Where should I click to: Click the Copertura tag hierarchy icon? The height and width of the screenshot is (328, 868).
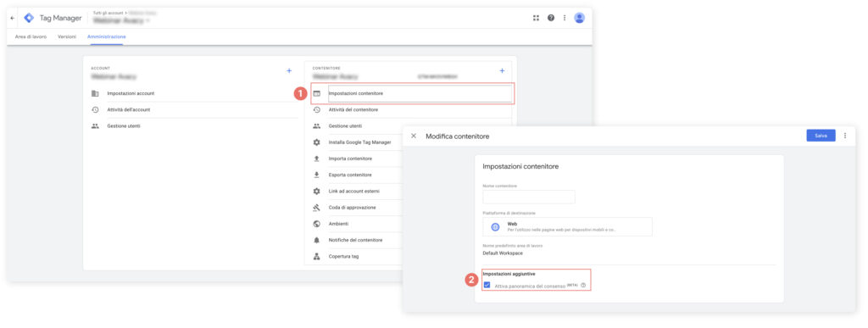point(317,257)
